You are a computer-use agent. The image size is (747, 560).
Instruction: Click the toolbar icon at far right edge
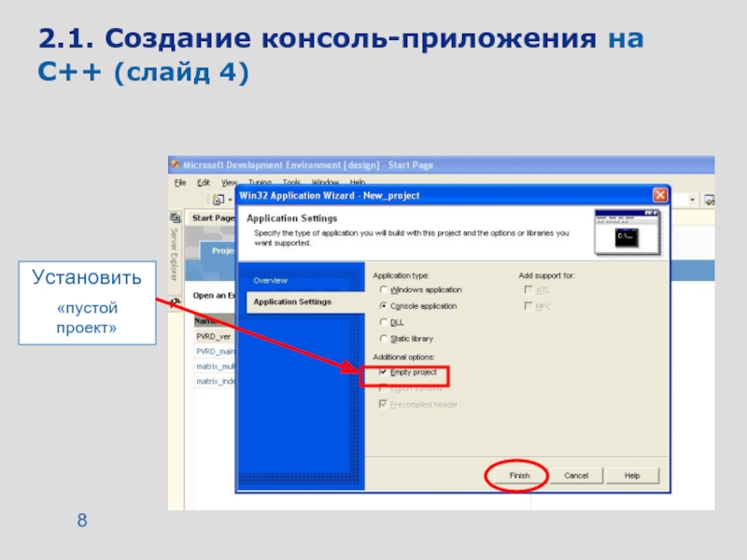point(710,200)
